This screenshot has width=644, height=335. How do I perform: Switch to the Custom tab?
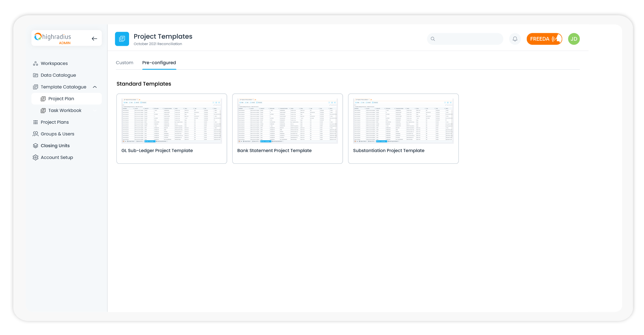pos(124,63)
